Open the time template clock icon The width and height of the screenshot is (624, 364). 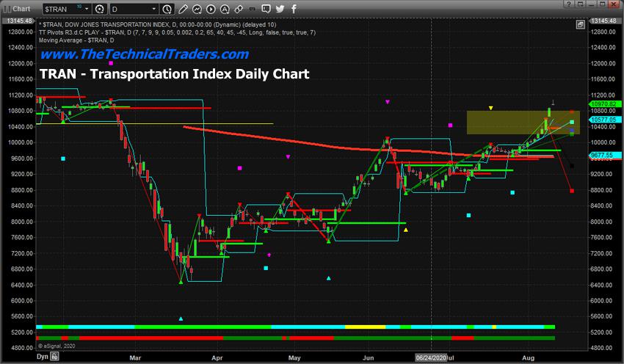[x=167, y=9]
